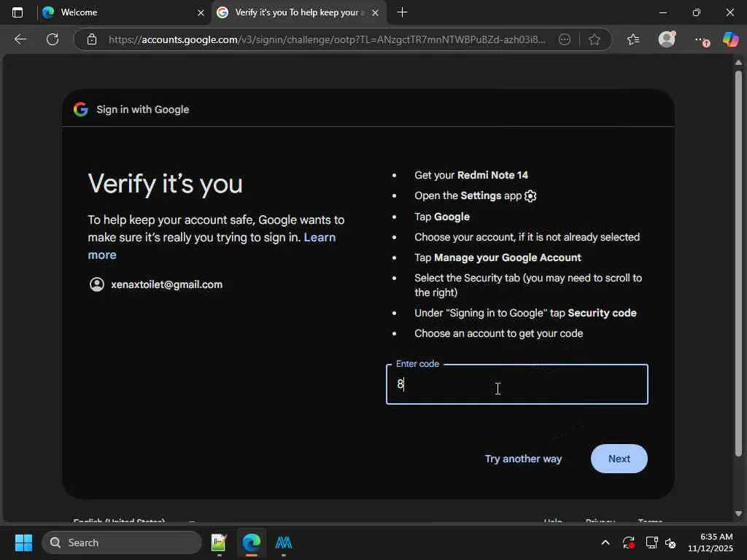747x560 pixels.
Task: Add page to favorites star icon
Action: (594, 39)
